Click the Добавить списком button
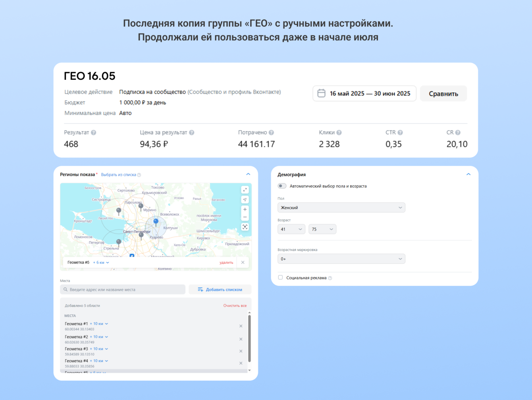This screenshot has height=400, width=532. coord(220,290)
